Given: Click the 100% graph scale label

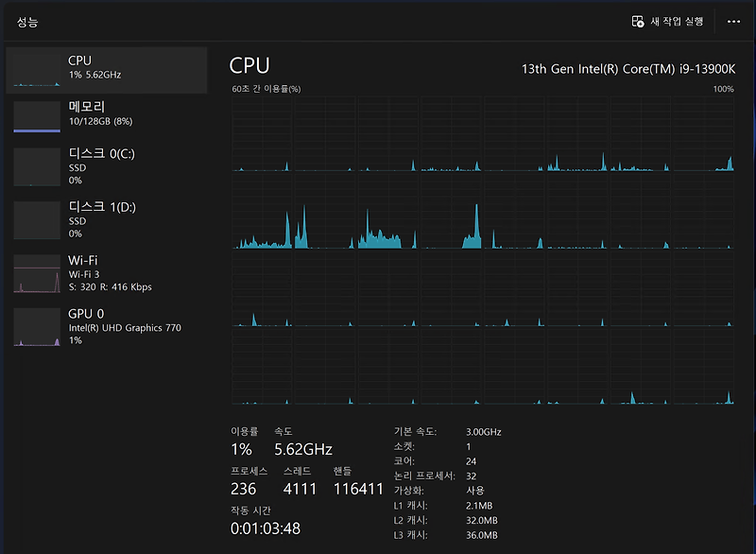Looking at the screenshot, I should [x=723, y=89].
